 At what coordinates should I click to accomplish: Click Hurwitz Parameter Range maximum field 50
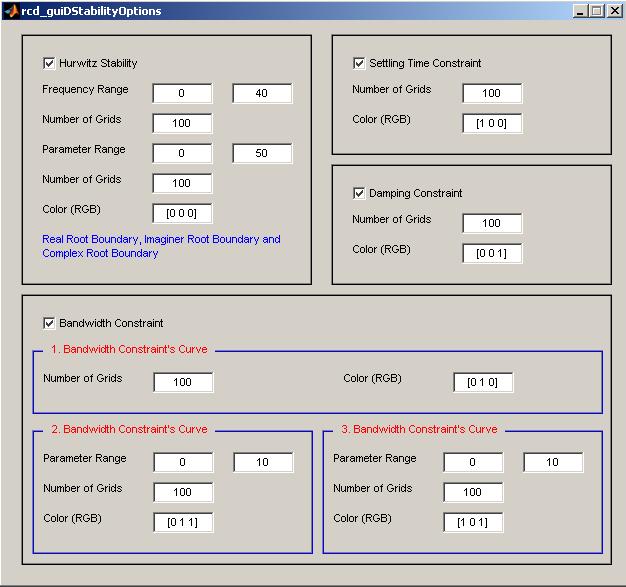tap(262, 153)
